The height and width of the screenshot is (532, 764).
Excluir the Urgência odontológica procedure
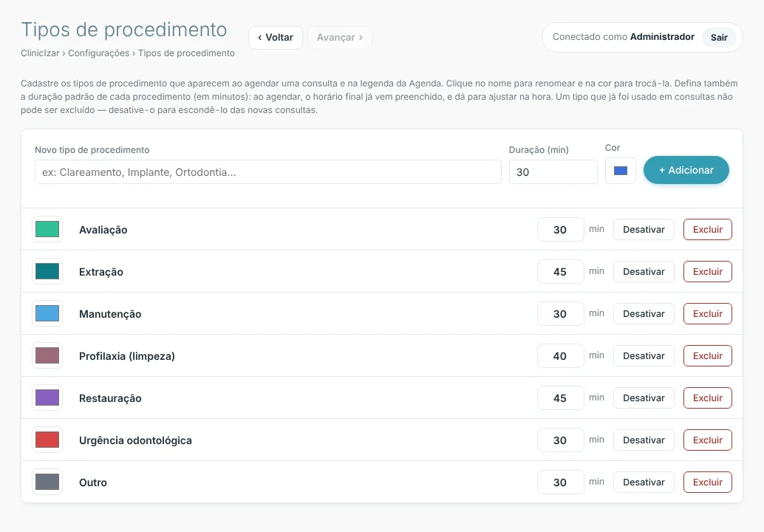pyautogui.click(x=708, y=440)
